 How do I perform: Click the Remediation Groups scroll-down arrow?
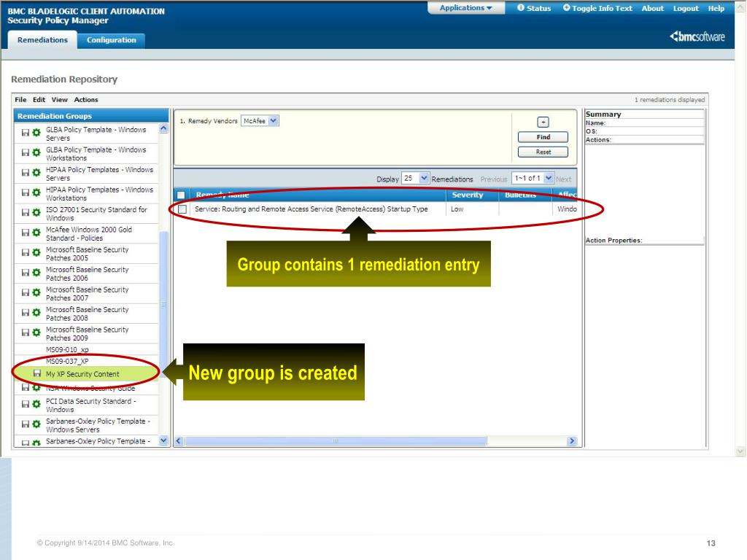tap(163, 440)
